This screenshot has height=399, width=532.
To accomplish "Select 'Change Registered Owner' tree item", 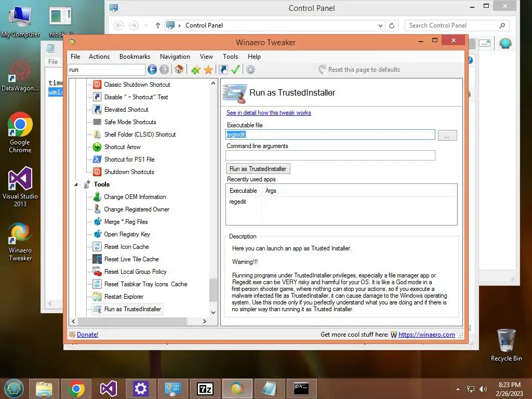I will pyautogui.click(x=137, y=209).
